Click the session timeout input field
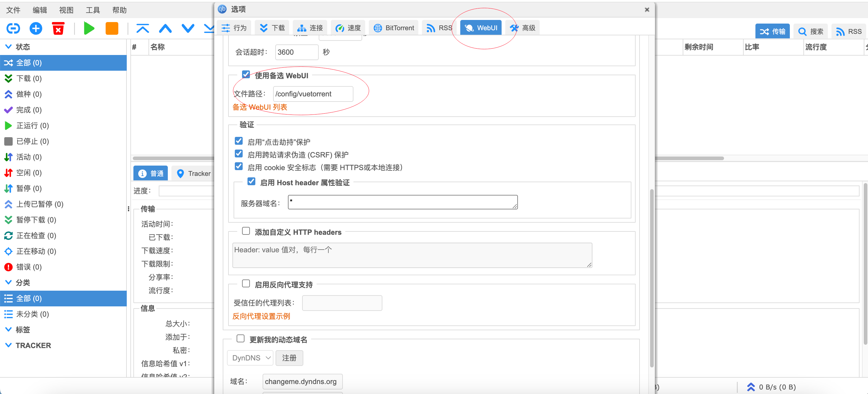 [296, 52]
